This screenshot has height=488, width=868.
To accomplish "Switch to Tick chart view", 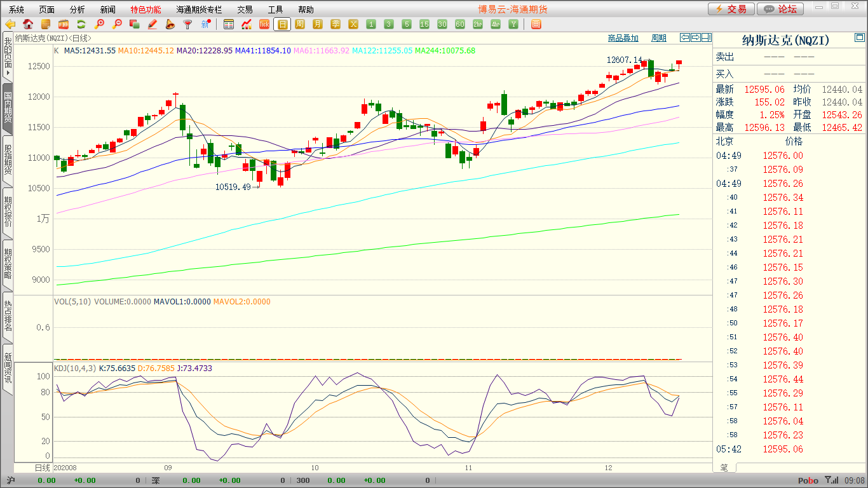I will click(x=264, y=24).
